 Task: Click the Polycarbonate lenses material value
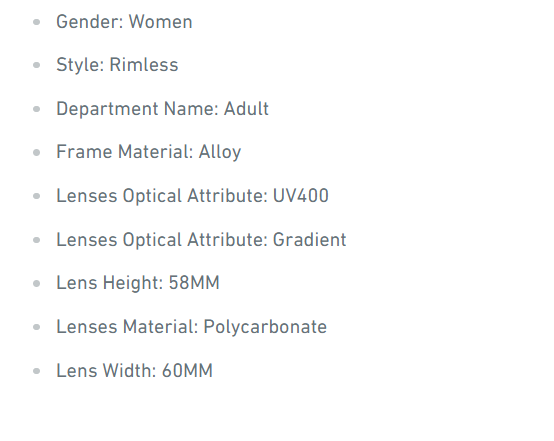[x=265, y=327]
